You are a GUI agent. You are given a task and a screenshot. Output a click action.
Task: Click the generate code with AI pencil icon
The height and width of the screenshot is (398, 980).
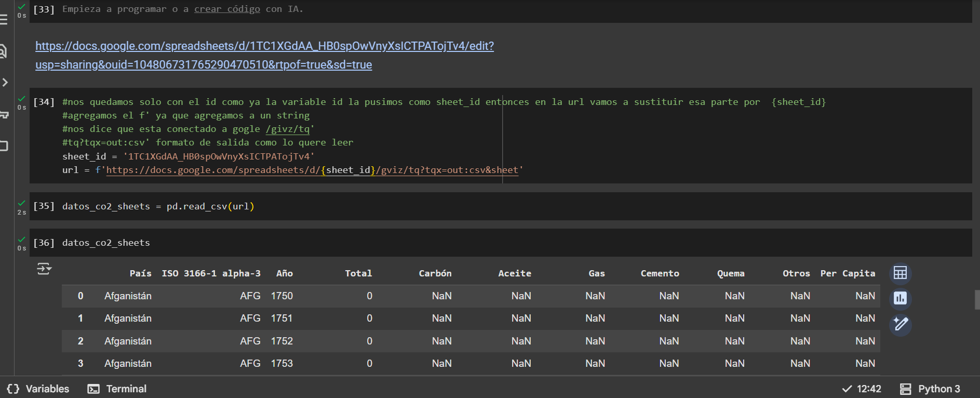[900, 324]
